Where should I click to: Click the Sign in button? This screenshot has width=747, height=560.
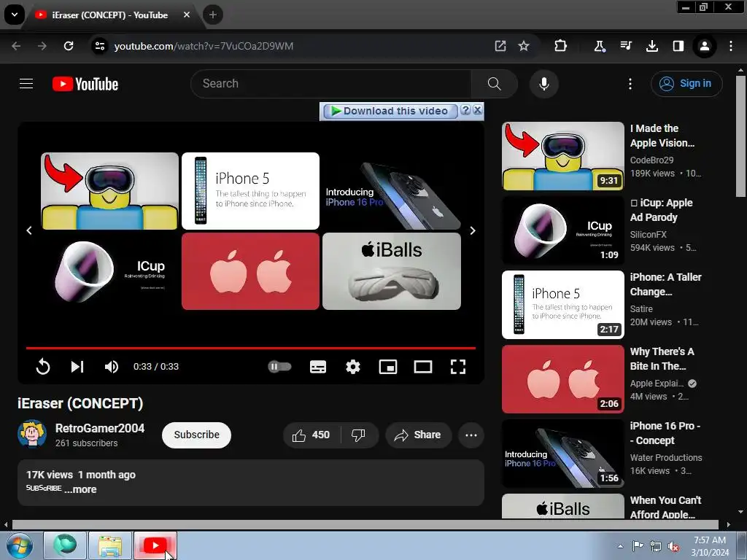[686, 84]
